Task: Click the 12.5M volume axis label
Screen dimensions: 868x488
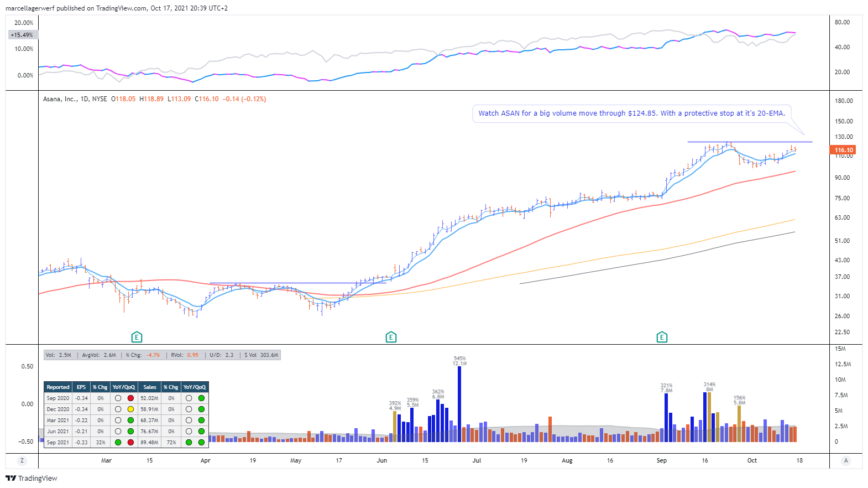Action: point(843,364)
